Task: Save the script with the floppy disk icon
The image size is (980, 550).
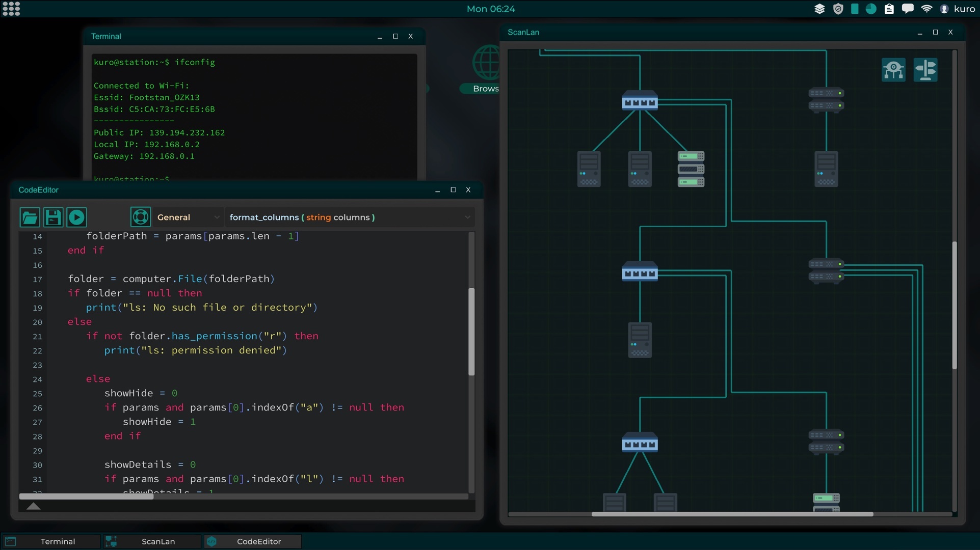Action: point(53,217)
